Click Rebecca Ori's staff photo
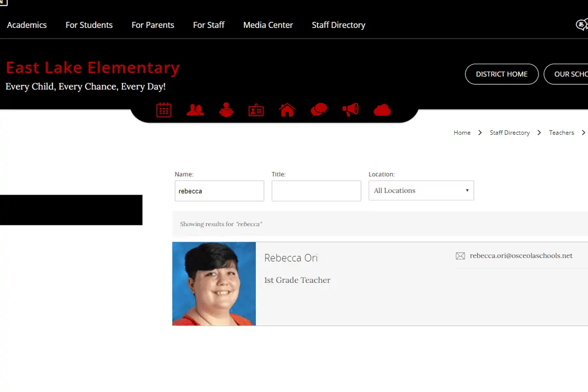This screenshot has width=588, height=392. click(x=214, y=284)
